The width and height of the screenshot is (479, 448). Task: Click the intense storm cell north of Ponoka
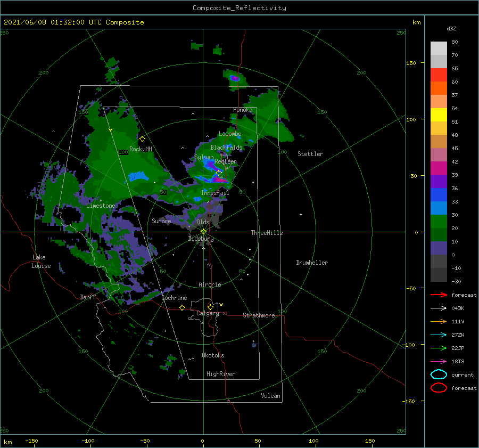tap(234, 78)
